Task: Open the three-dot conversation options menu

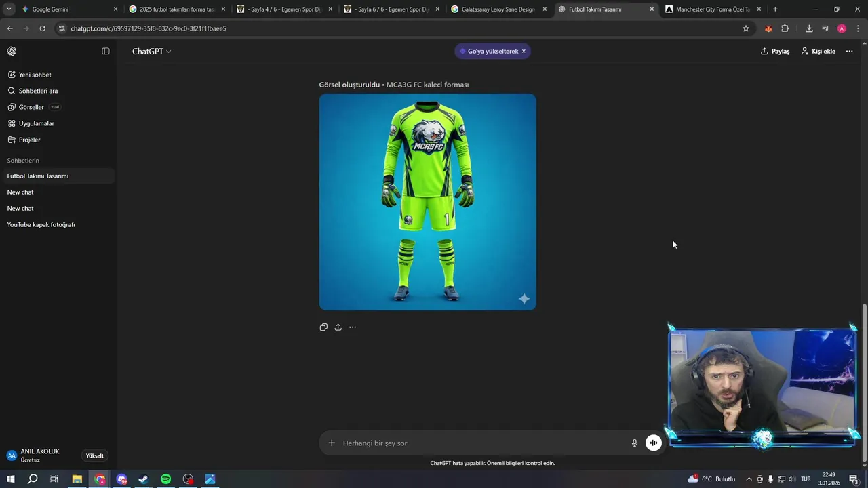Action: (x=849, y=51)
